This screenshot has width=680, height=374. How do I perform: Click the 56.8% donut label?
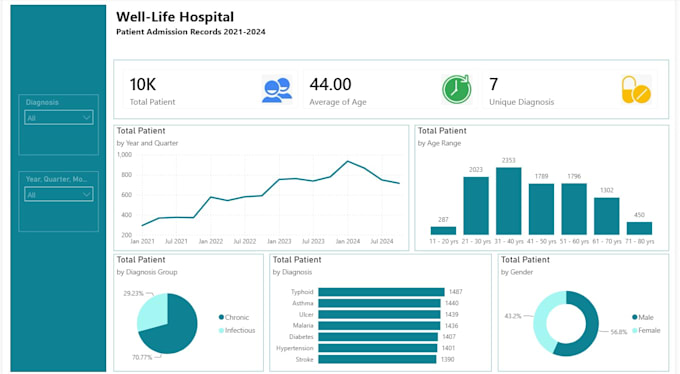[x=619, y=332]
